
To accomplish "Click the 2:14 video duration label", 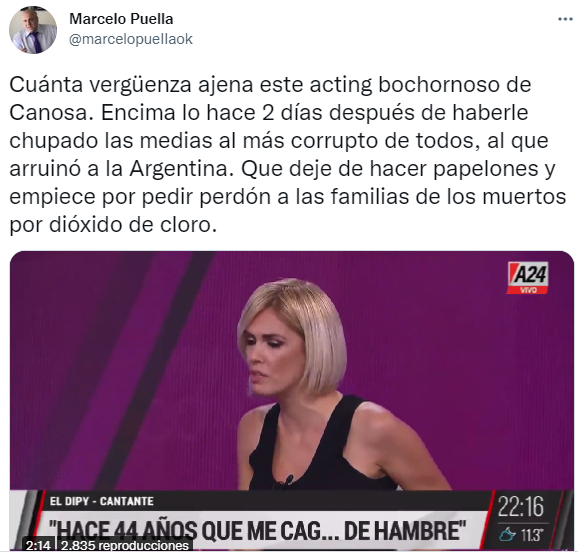I will click(x=38, y=545).
